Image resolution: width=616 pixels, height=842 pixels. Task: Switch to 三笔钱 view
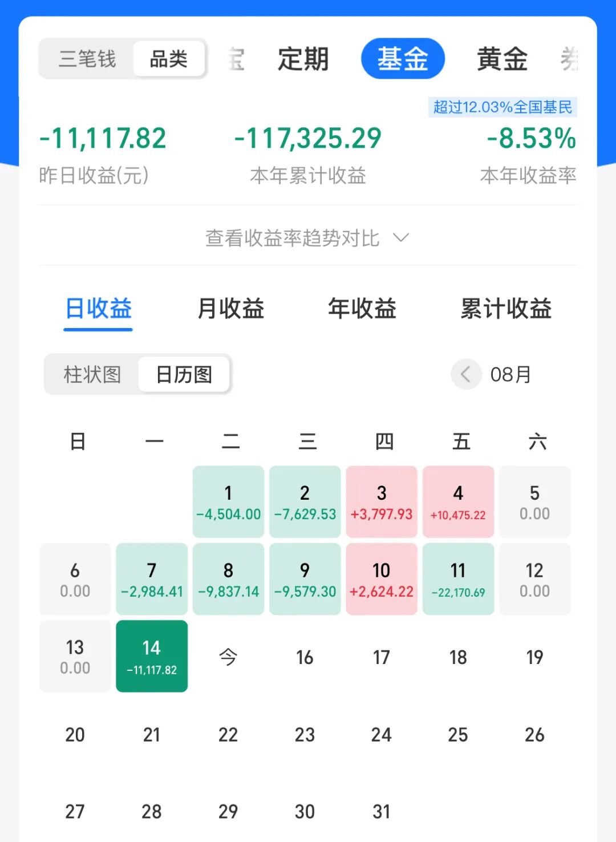pyautogui.click(x=87, y=59)
